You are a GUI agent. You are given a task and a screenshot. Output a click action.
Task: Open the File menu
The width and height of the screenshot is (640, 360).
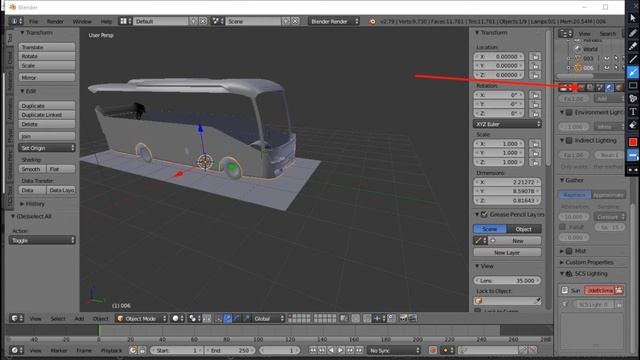click(33, 21)
